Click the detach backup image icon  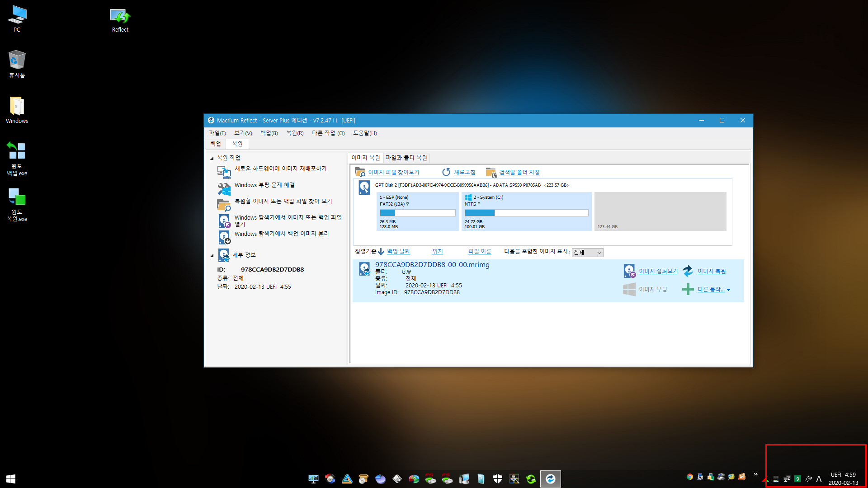point(224,237)
